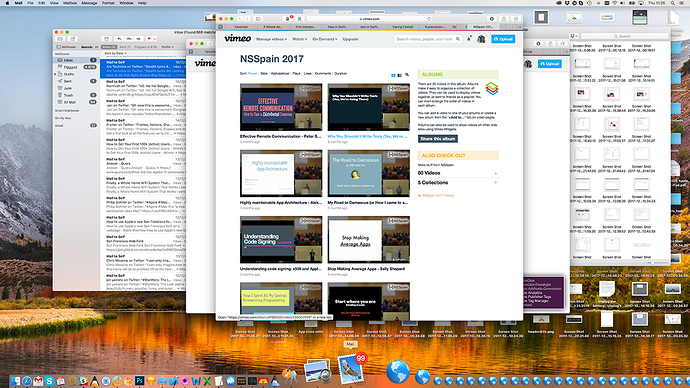
Task: Switch album to thumbnail grid view
Action: [393, 75]
